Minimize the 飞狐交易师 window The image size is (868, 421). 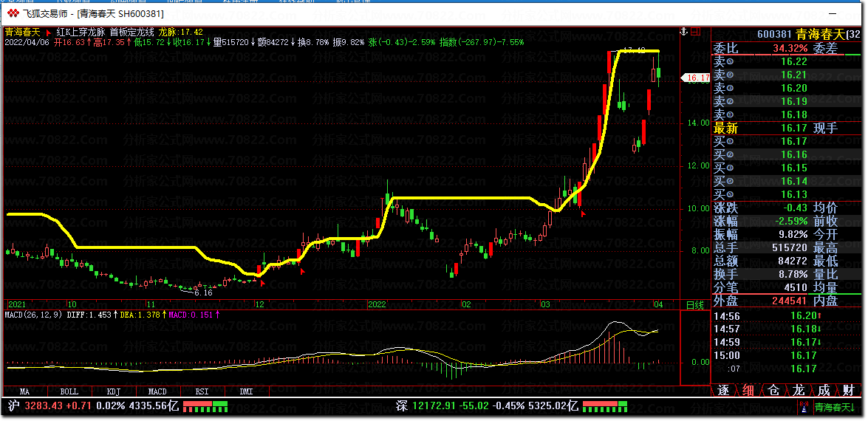click(x=832, y=13)
